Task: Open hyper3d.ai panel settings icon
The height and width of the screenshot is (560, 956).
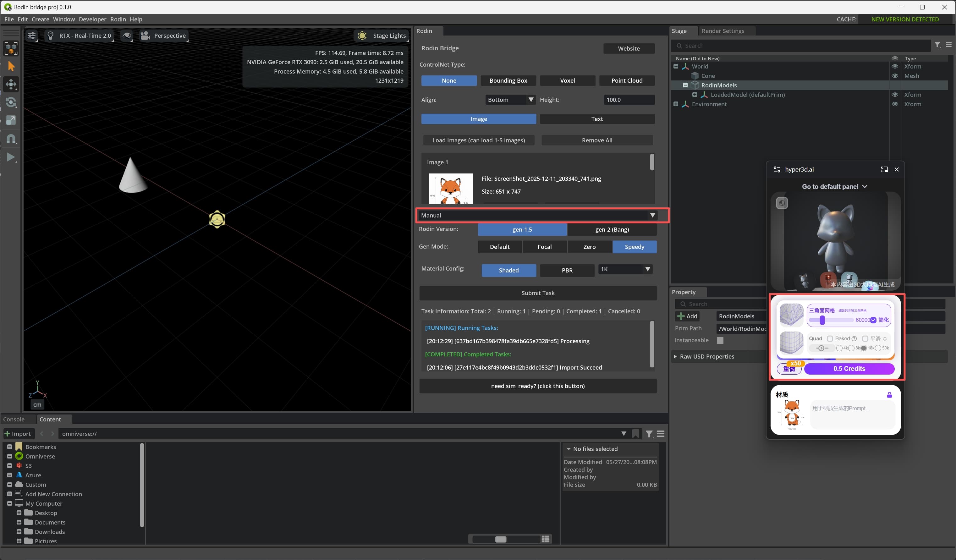Action: click(777, 170)
